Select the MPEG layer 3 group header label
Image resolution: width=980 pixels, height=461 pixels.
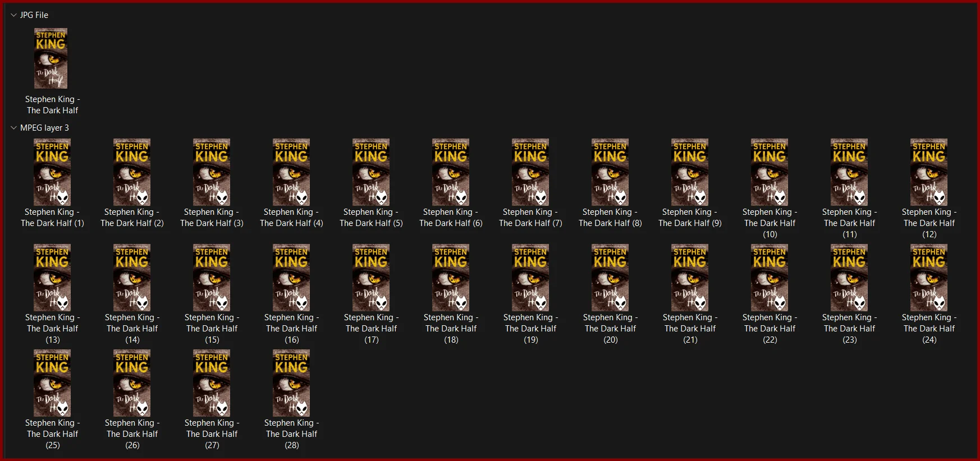coord(44,128)
